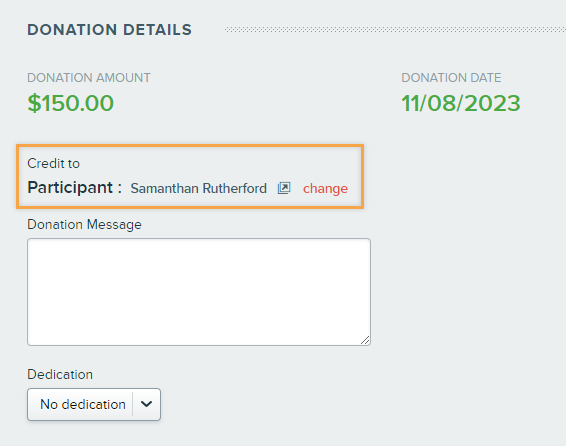This screenshot has width=566, height=446.
Task: Click the Samanthan Rutherford participant name
Action: (199, 188)
